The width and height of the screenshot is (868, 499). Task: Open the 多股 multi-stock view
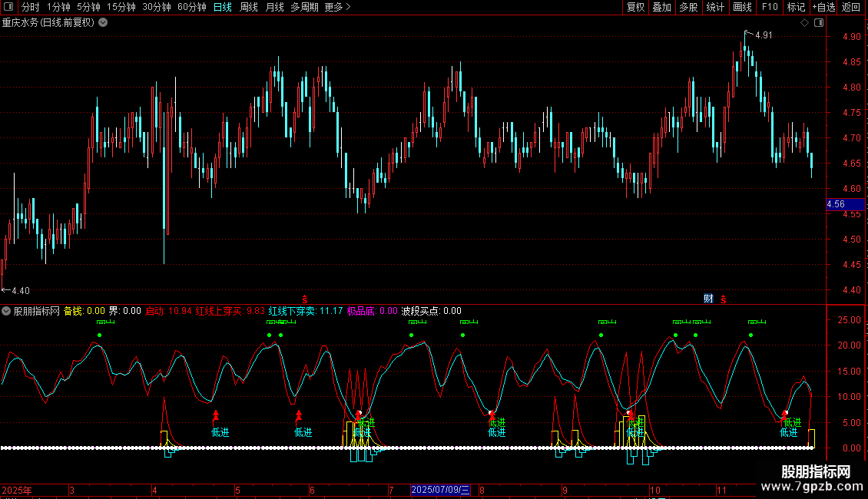688,7
